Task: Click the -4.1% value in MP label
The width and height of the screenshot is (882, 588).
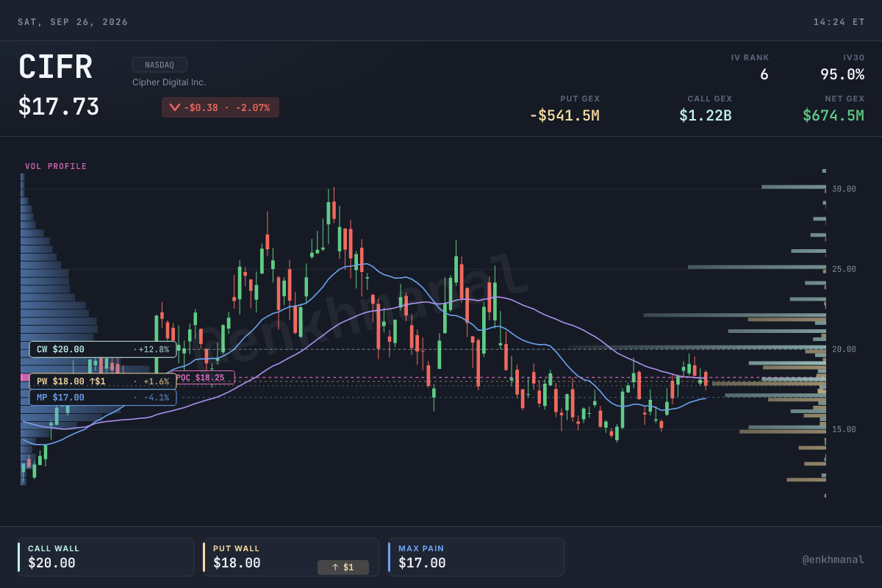Action: (156, 398)
